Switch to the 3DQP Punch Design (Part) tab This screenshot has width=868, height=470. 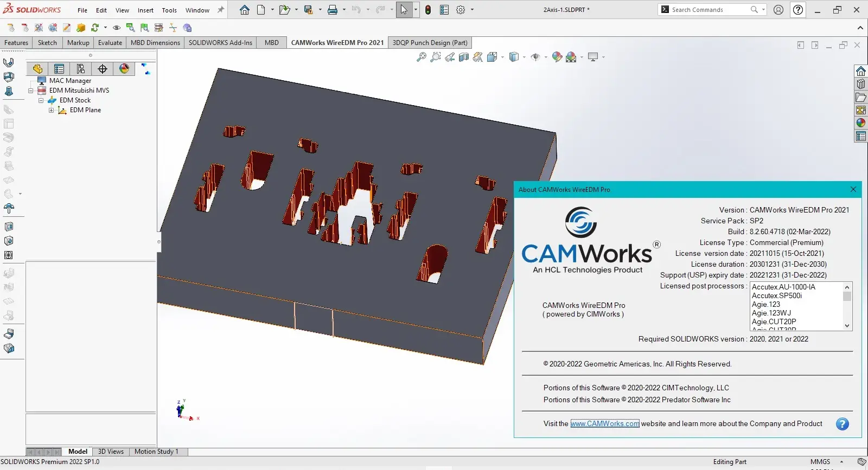[x=430, y=43]
